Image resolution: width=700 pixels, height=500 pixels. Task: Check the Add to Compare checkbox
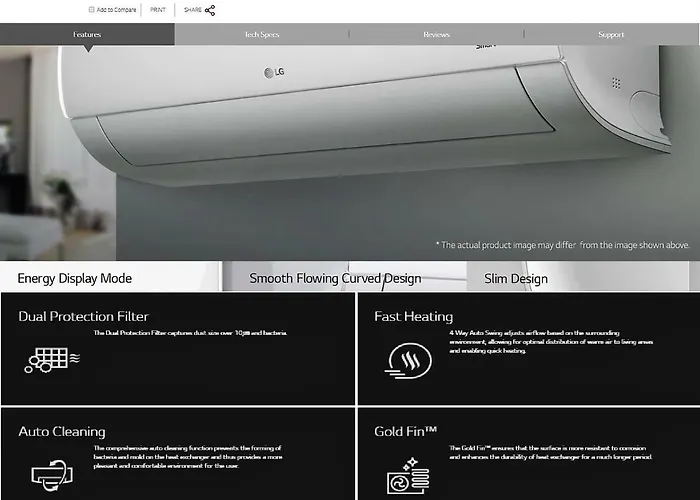92,10
